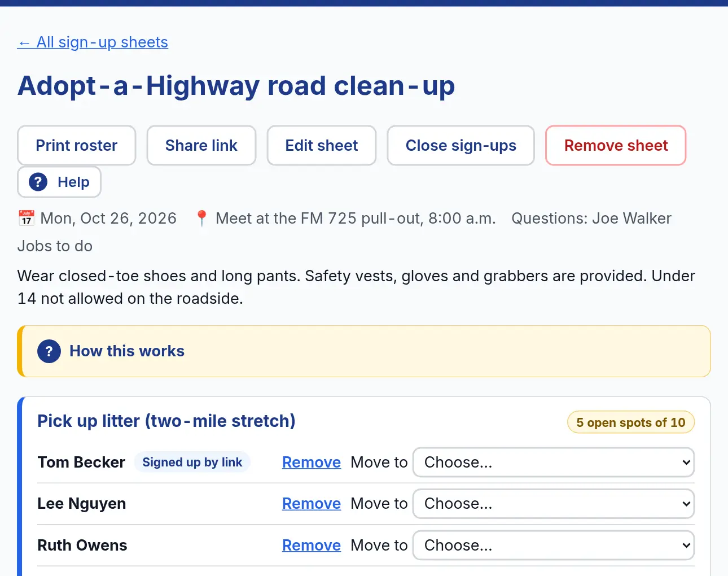The height and width of the screenshot is (576, 728).
Task: Click the 'Signed up by link' tag
Action: 192,462
